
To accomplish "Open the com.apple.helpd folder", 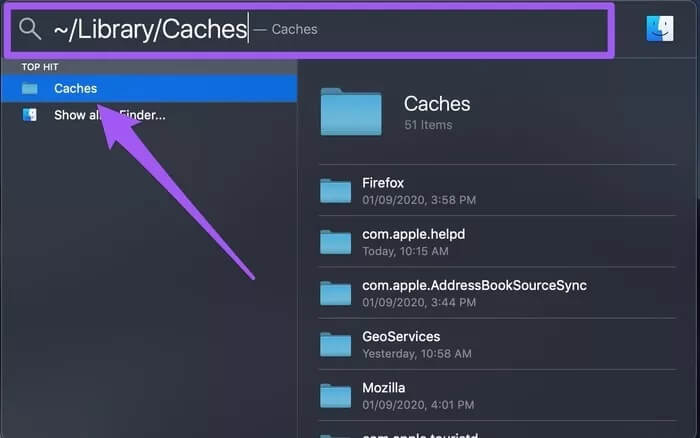I will click(x=497, y=242).
